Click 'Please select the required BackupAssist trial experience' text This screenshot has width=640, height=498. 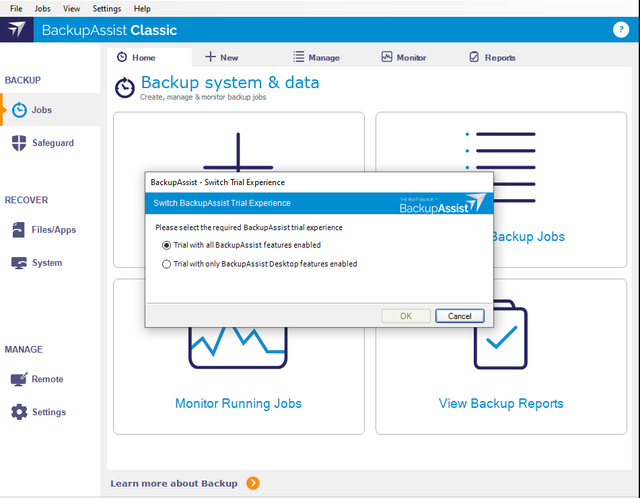[249, 227]
